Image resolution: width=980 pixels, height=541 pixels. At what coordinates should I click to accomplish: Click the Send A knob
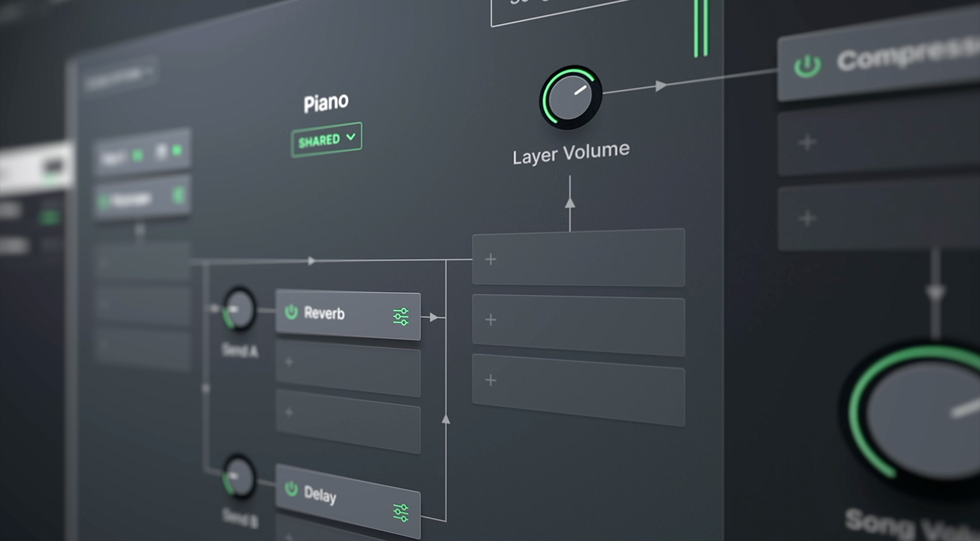[239, 309]
